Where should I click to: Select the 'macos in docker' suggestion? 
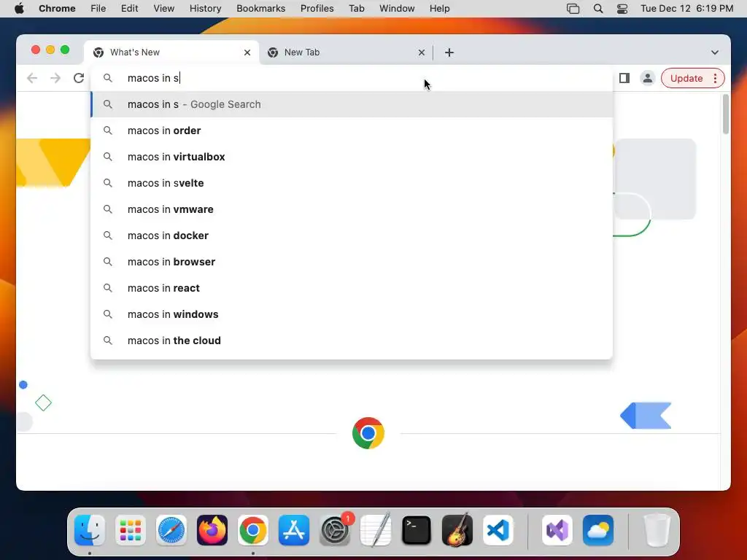pos(352,236)
